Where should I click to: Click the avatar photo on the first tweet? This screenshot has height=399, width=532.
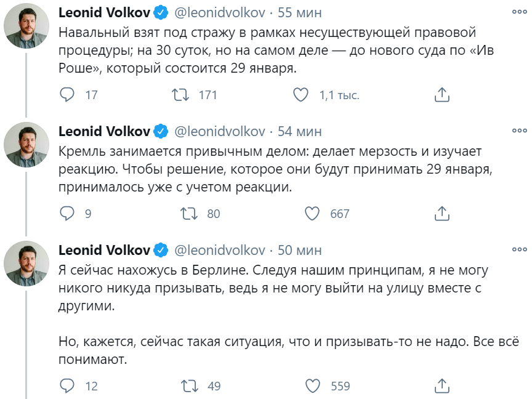[26, 26]
